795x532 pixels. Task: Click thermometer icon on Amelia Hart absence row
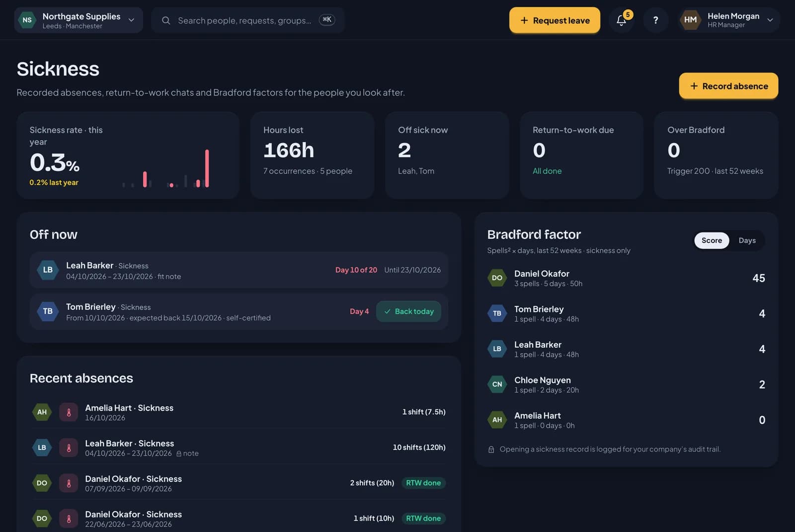pos(69,412)
